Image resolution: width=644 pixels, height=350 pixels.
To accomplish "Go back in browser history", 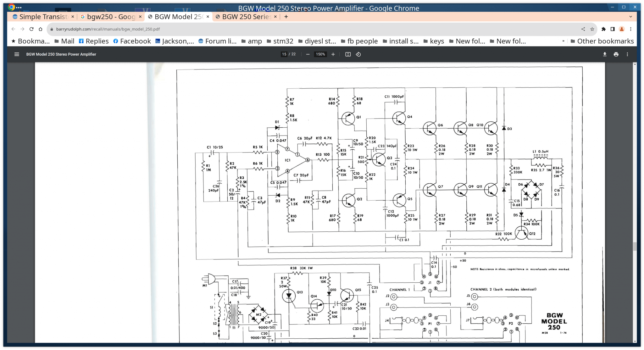I will coord(13,29).
